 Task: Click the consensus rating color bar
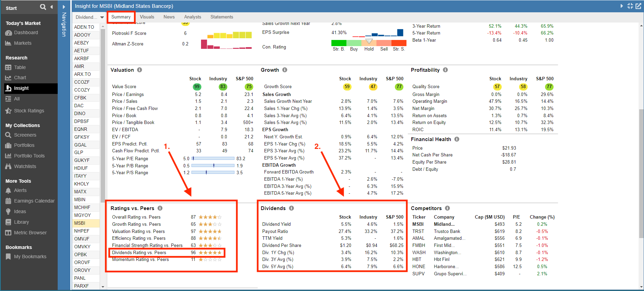pos(369,43)
